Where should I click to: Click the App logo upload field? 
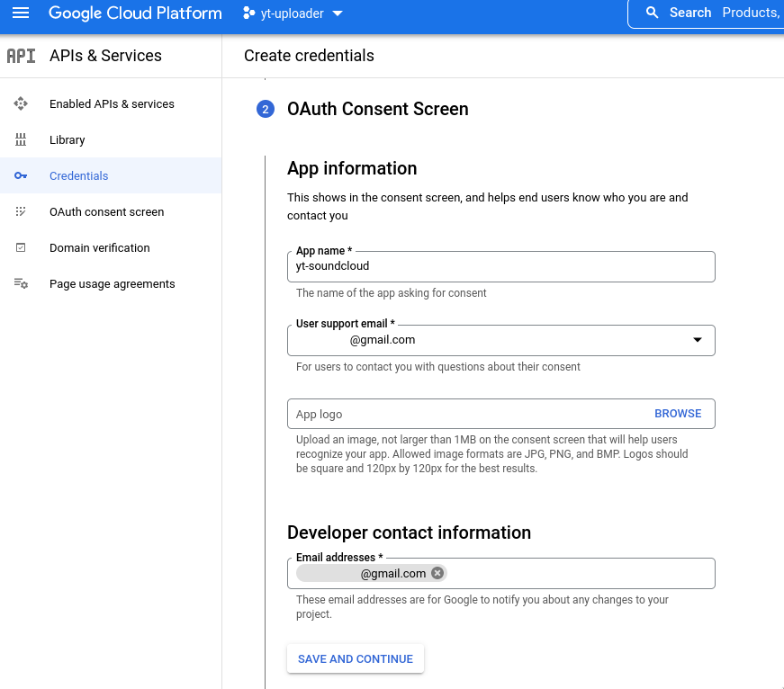[x=501, y=414]
